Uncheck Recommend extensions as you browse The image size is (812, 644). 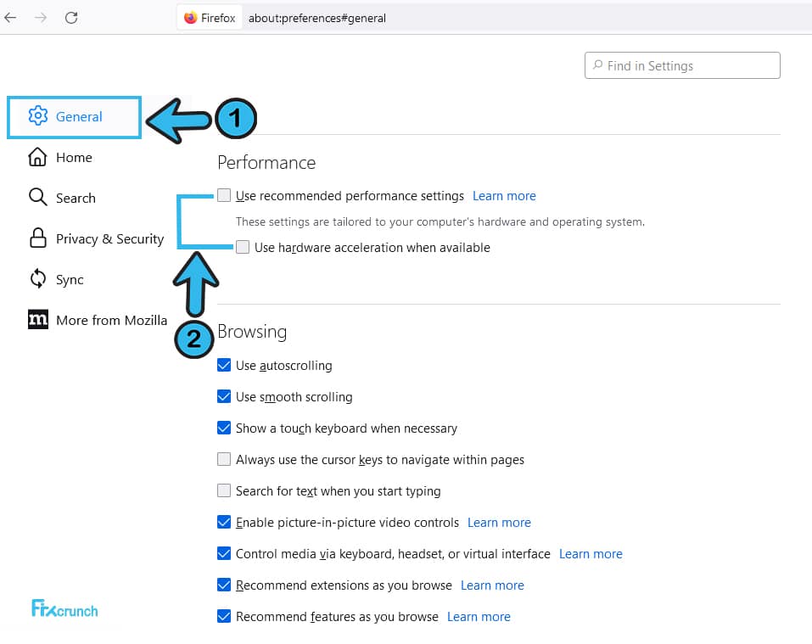coord(224,585)
